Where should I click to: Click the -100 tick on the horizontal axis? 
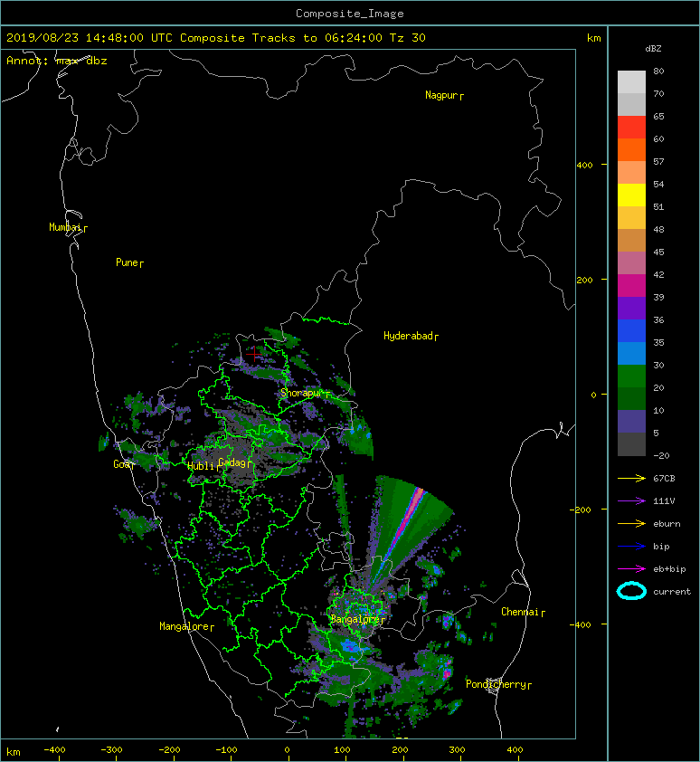[226, 750]
